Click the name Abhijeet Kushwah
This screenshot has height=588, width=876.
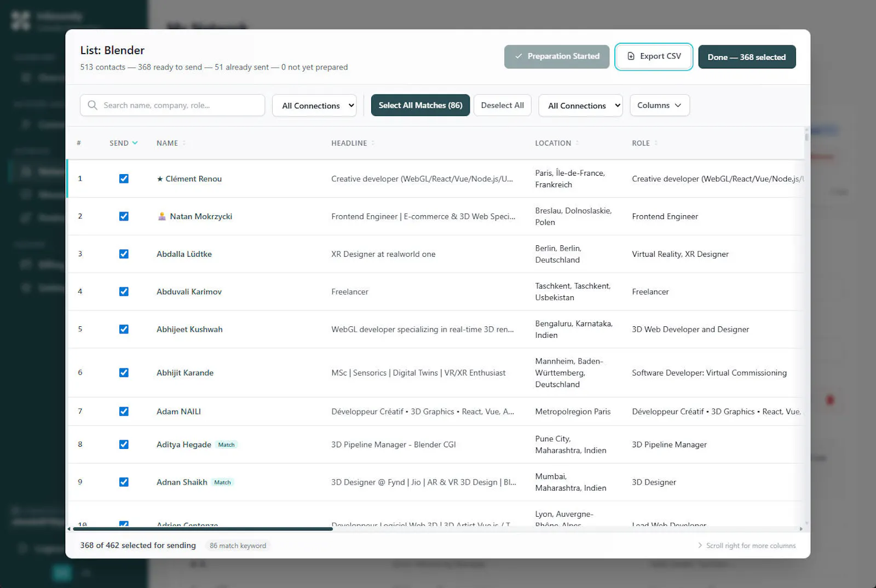[x=189, y=330]
